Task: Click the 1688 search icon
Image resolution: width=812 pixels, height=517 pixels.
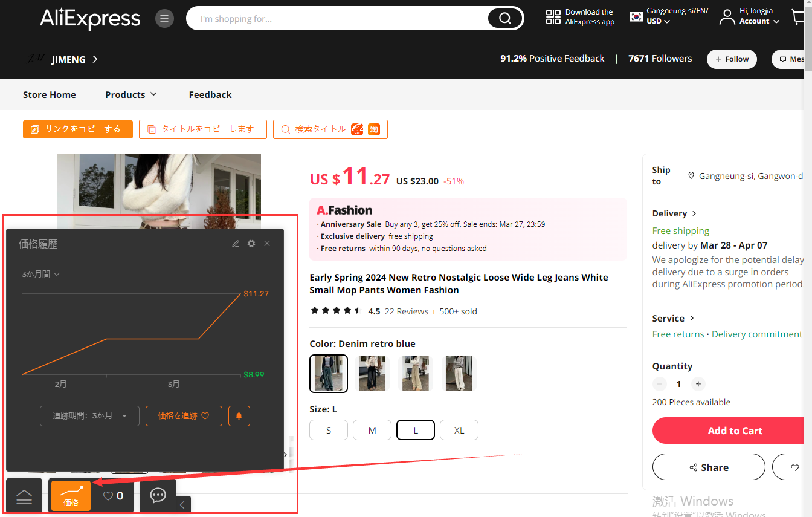Action: click(358, 129)
